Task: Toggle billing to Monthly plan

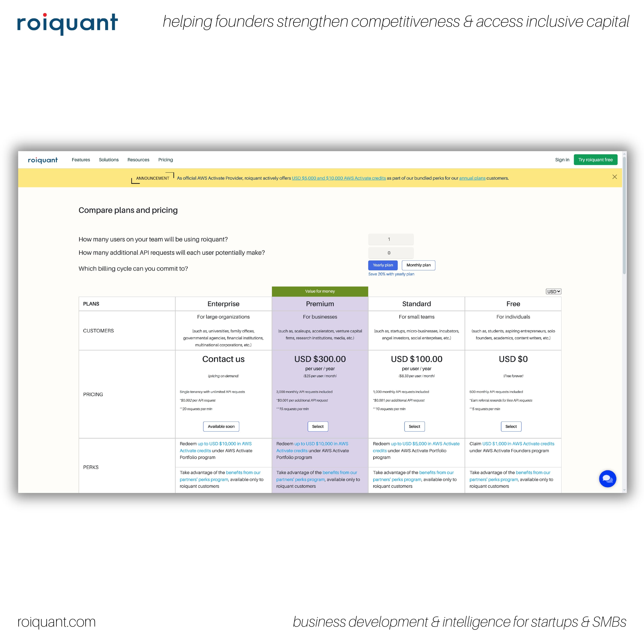Action: click(418, 265)
